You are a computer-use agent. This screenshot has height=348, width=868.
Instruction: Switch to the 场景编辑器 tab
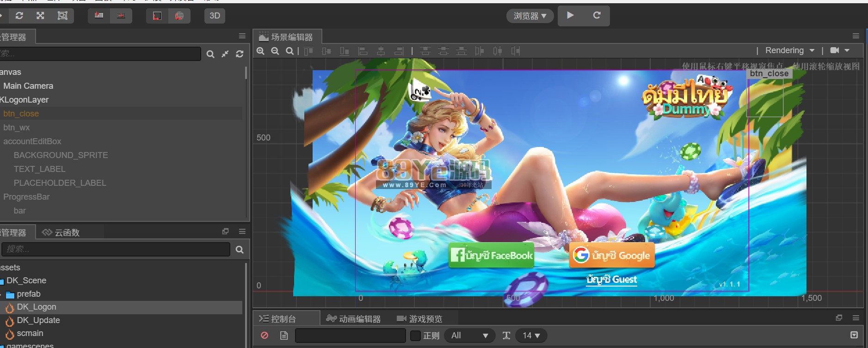tap(287, 37)
